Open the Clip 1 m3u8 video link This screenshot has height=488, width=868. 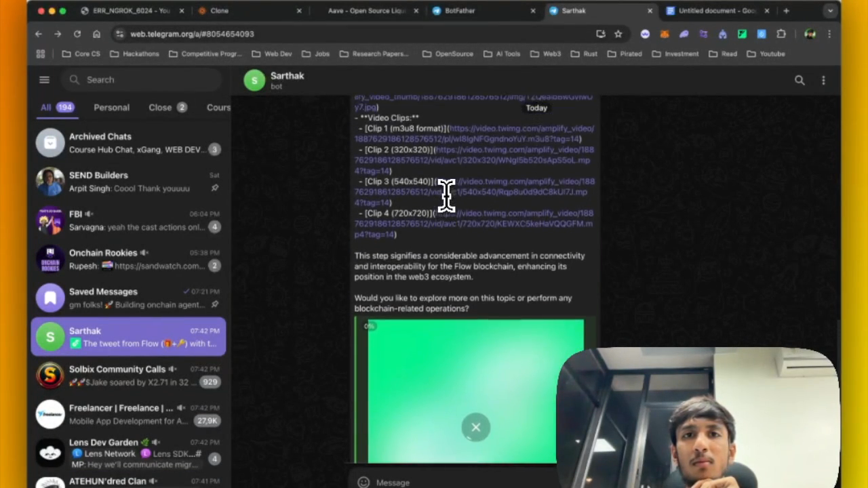click(x=474, y=134)
